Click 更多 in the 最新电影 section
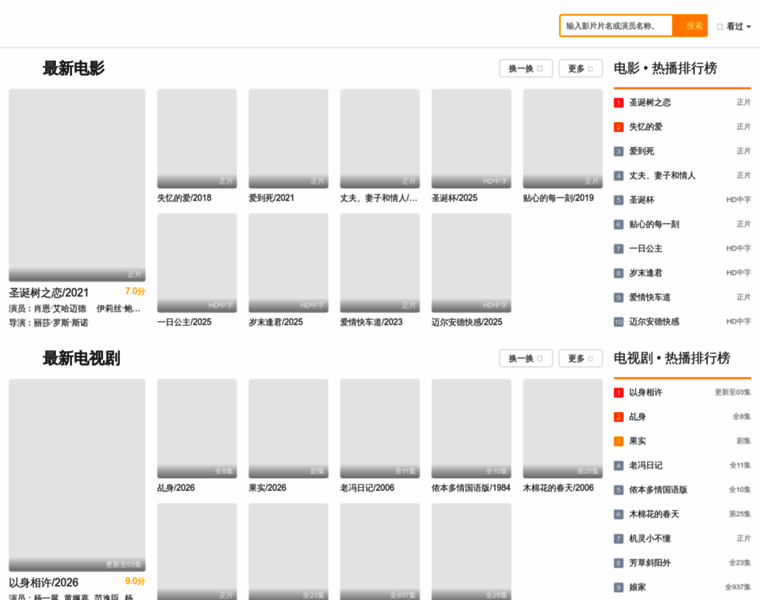The image size is (760, 600). pyautogui.click(x=580, y=68)
